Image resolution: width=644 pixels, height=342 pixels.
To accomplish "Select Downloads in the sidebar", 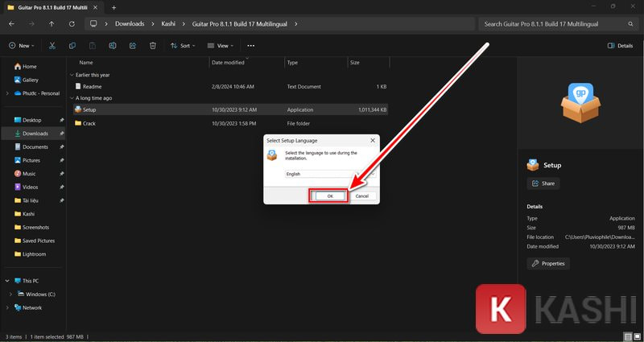I will (x=35, y=134).
